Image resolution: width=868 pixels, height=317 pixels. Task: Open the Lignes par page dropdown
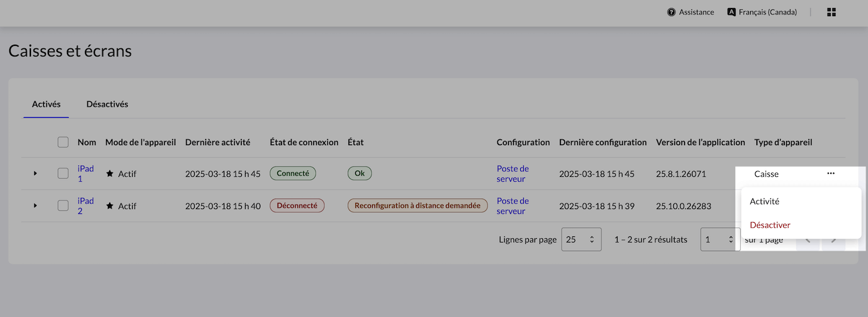click(581, 239)
